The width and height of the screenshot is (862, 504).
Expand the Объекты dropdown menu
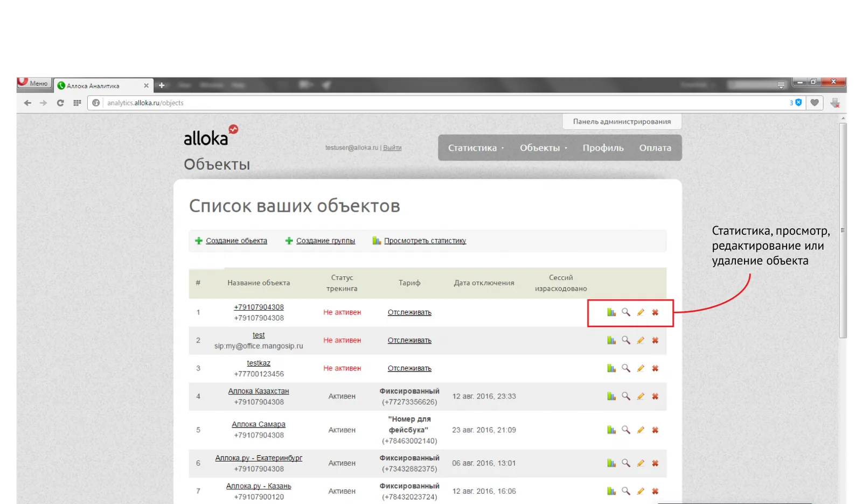(x=543, y=148)
